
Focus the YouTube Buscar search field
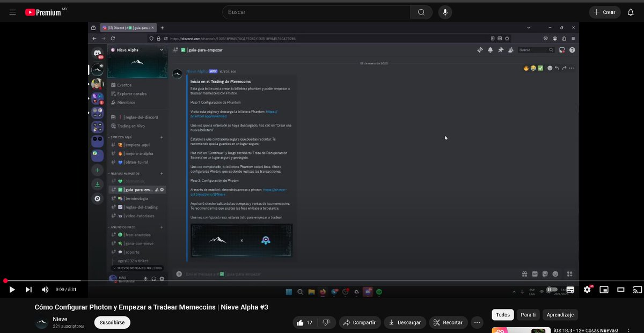[316, 12]
